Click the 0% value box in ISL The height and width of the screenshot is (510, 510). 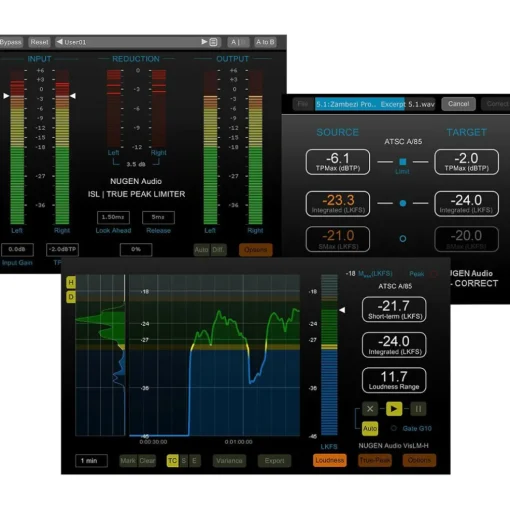[136, 249]
